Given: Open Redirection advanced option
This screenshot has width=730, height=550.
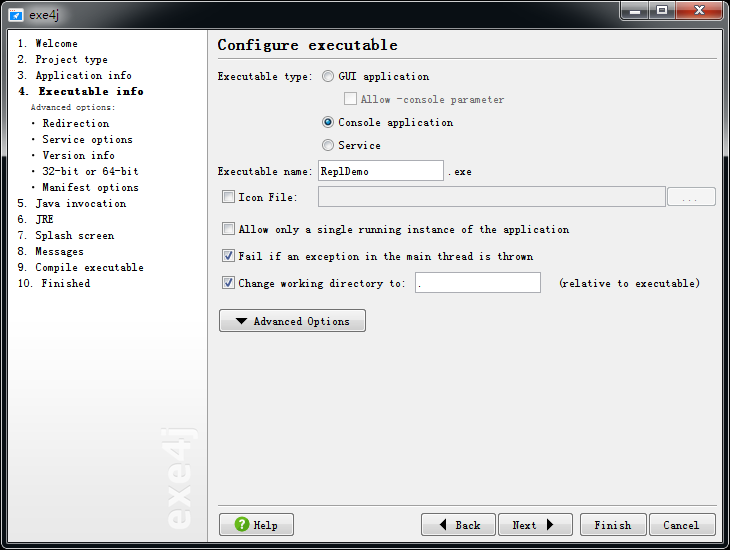Looking at the screenshot, I should click(x=75, y=123).
